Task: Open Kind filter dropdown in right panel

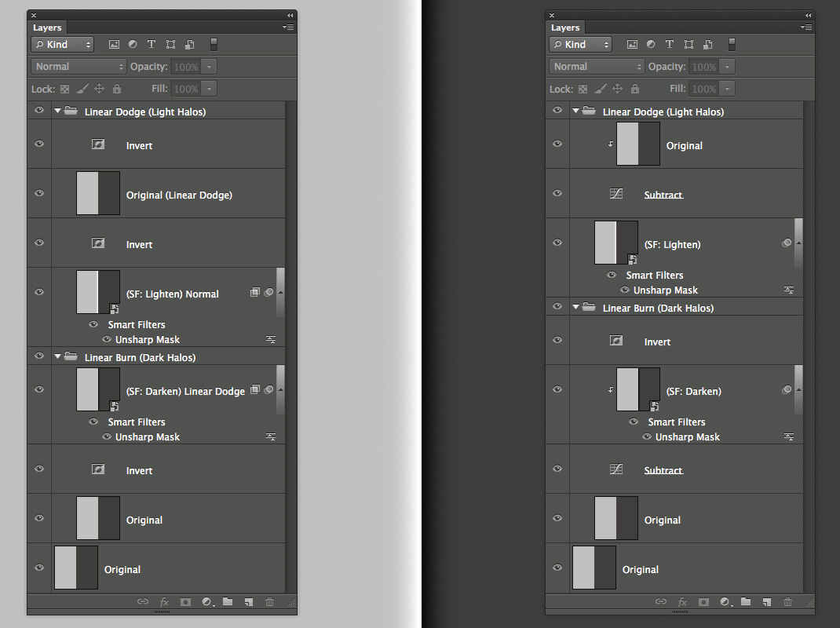Action: click(581, 45)
